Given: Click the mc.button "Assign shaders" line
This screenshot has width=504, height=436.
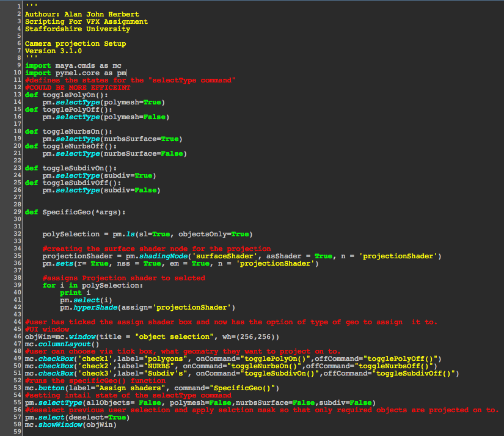Looking at the screenshot, I should [152, 388].
